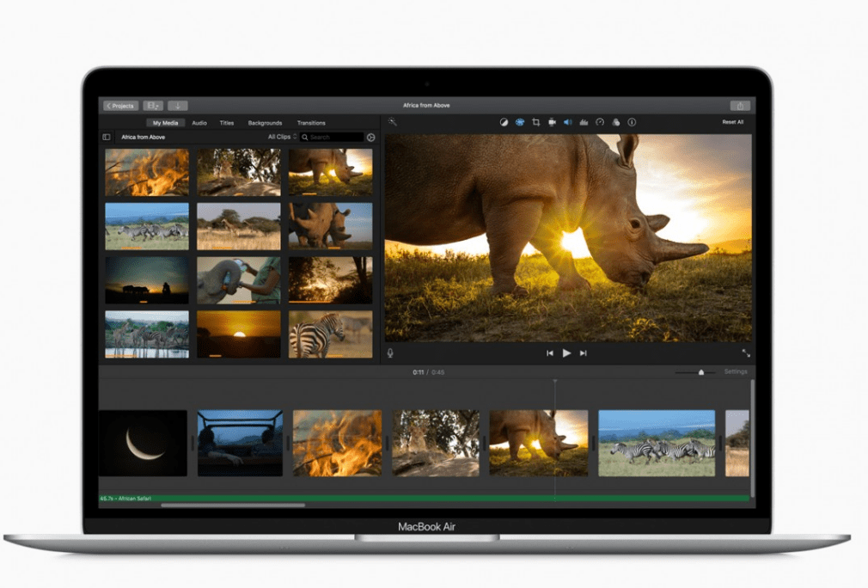Activate the cropping tool

(x=535, y=122)
